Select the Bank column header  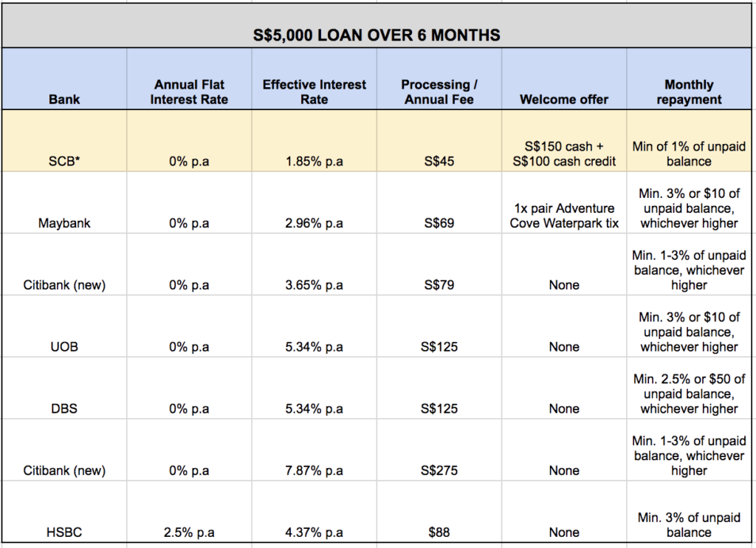64,98
